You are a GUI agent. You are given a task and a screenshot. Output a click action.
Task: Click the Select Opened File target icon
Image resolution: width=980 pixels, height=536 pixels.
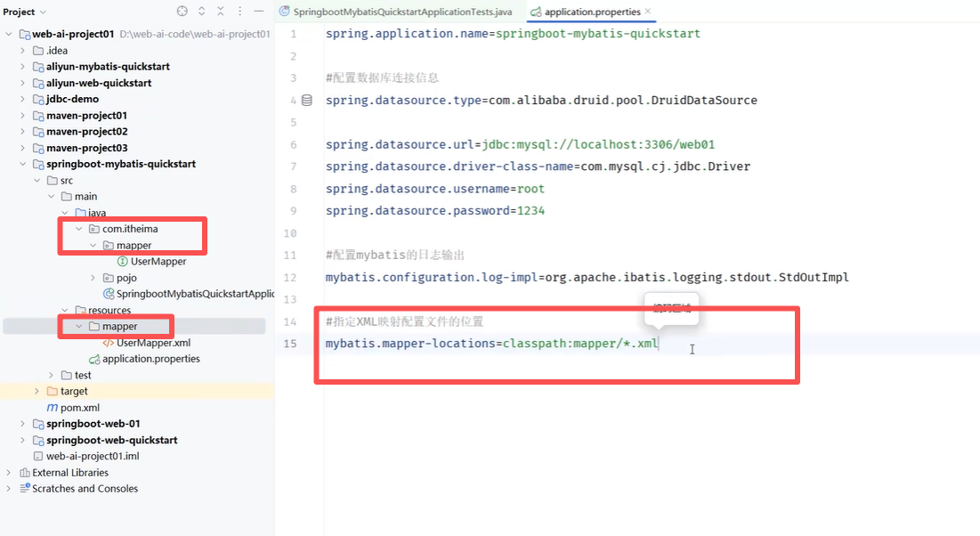[x=182, y=12]
